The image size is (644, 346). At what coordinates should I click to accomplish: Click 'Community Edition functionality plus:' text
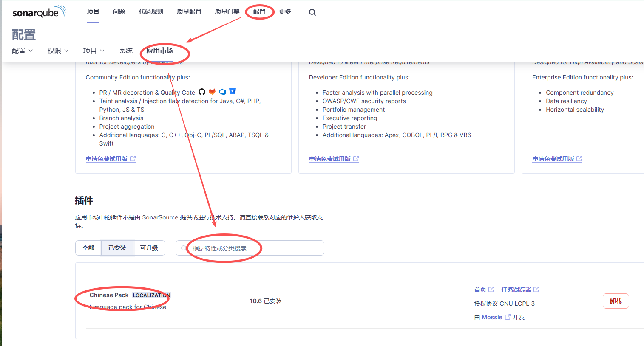(x=138, y=77)
